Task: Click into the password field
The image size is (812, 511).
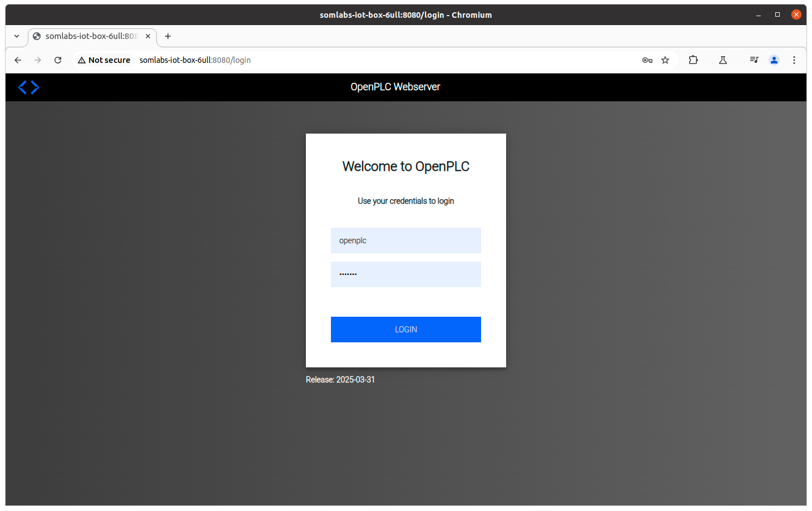Action: [x=405, y=274]
